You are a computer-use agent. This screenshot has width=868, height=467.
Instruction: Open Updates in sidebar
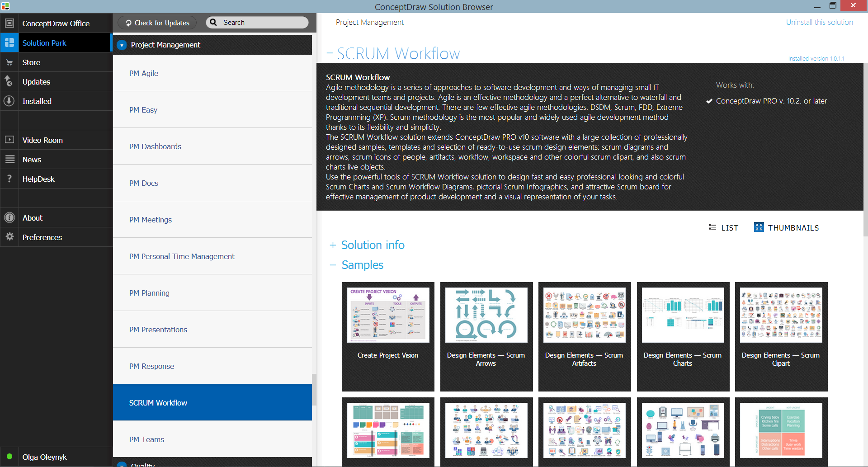click(56, 82)
